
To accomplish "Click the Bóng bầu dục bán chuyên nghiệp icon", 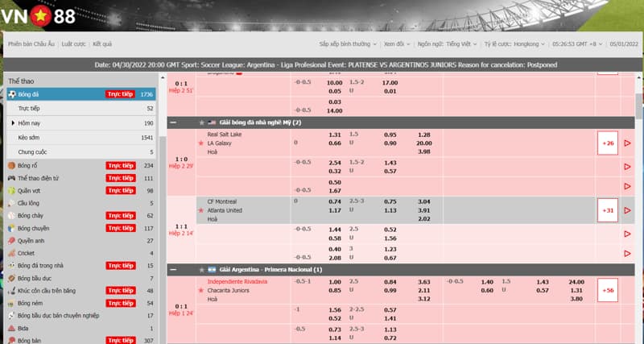I will pos(11,316).
